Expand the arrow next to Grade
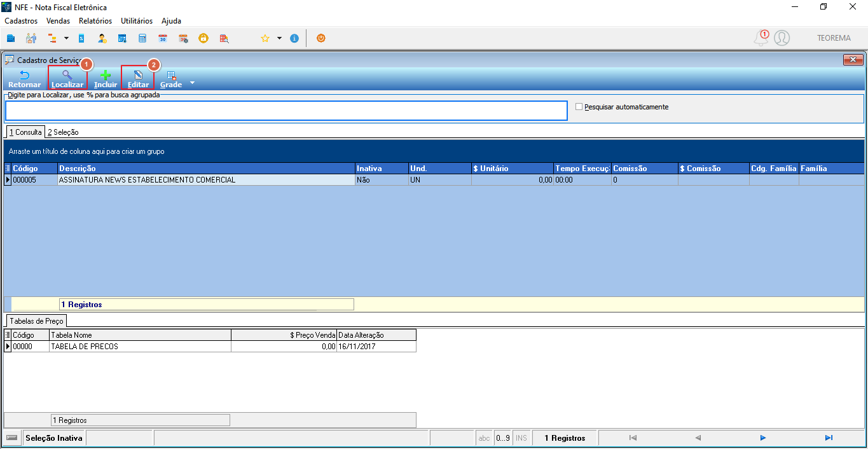Viewport: 868px width, 449px height. 192,83
